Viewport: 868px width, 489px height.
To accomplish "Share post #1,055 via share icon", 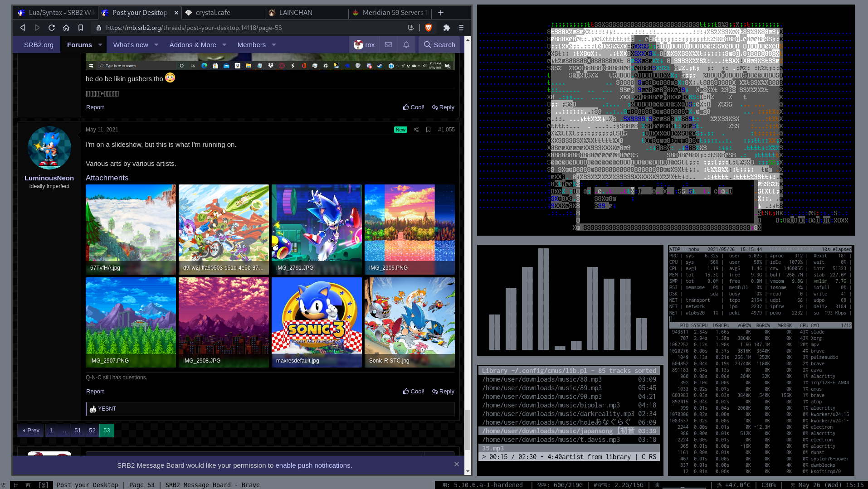I will tap(416, 130).
